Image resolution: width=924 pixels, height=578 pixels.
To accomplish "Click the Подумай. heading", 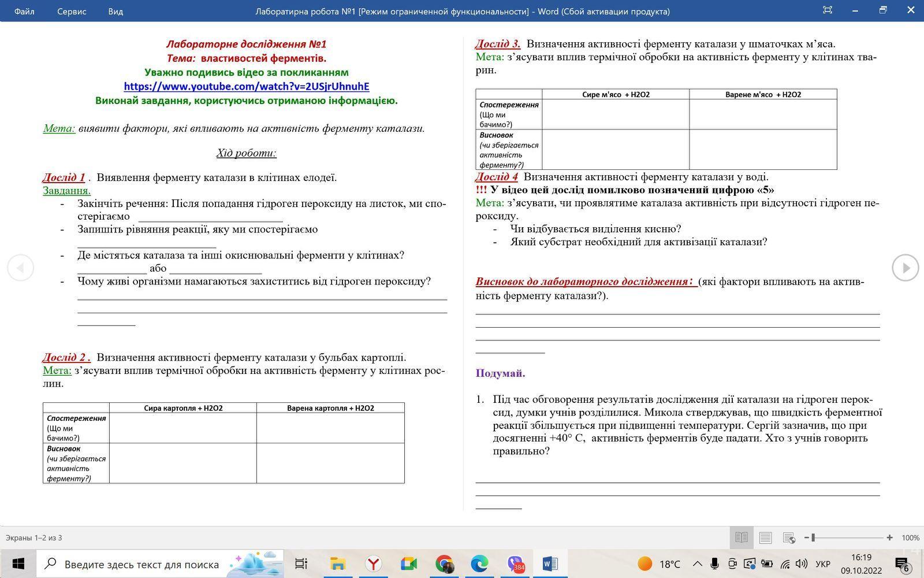I will coord(500,373).
